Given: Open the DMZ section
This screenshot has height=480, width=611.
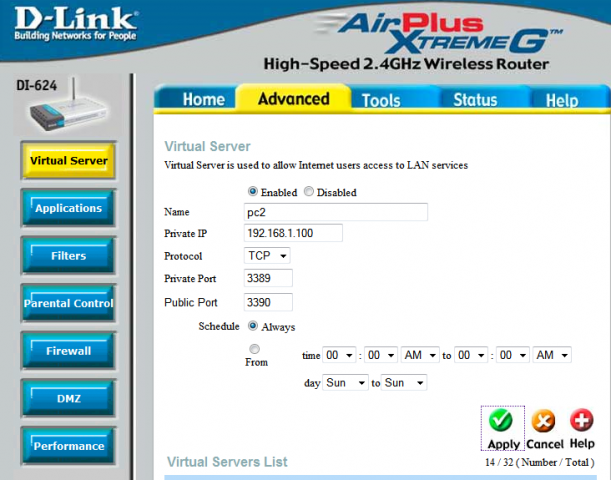Looking at the screenshot, I should [x=68, y=398].
